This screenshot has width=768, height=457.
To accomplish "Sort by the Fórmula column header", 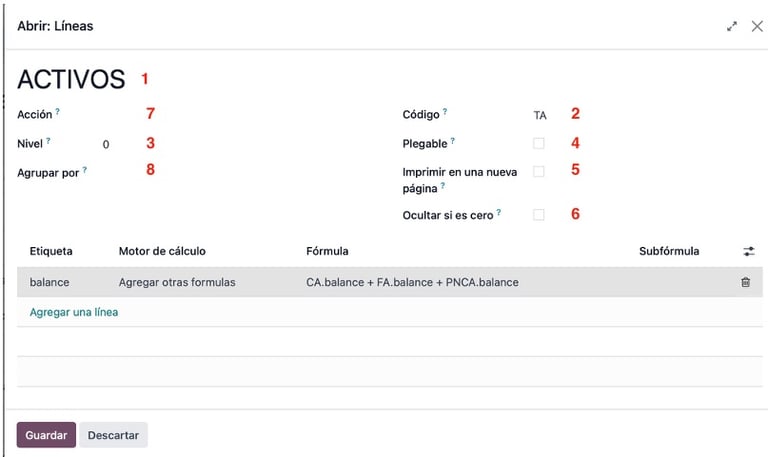I will pos(327,251).
